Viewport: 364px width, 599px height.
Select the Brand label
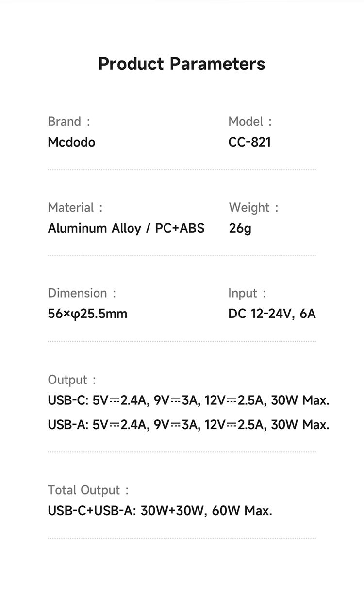[x=69, y=121]
